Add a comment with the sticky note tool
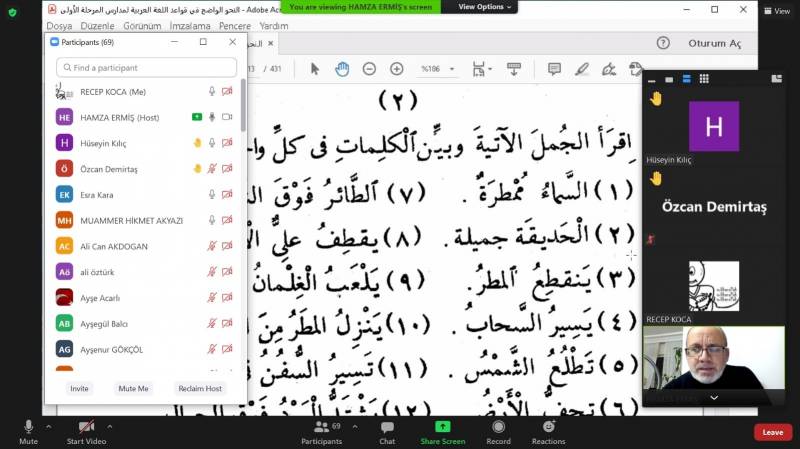The width and height of the screenshot is (800, 449). click(x=554, y=69)
